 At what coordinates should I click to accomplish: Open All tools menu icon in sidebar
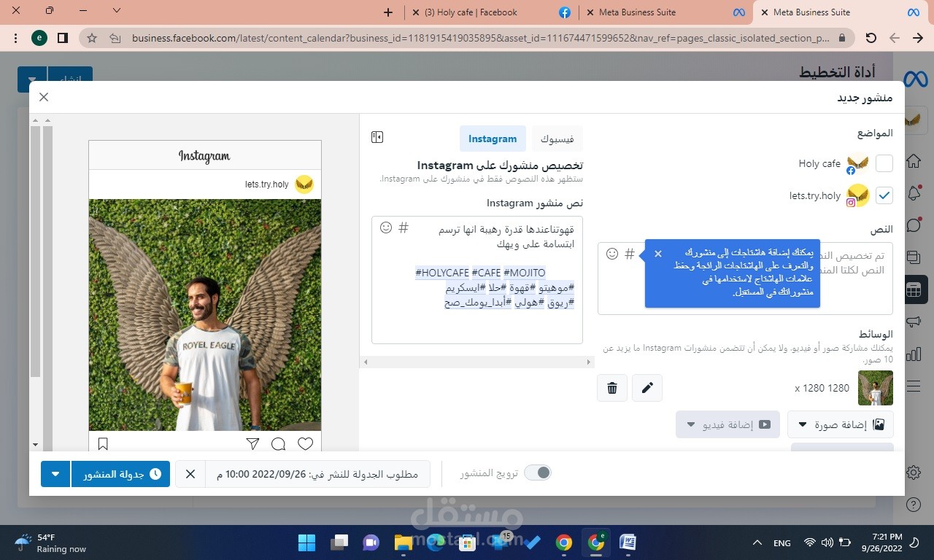click(913, 386)
